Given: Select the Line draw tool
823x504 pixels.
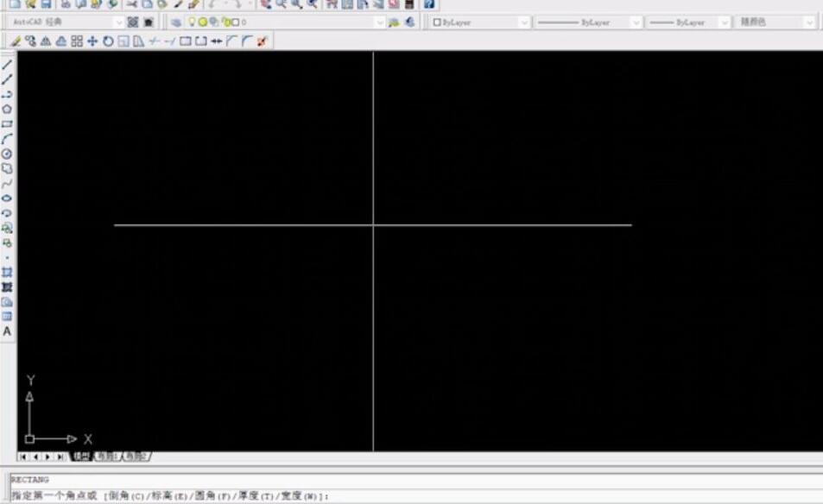Looking at the screenshot, I should [7, 65].
